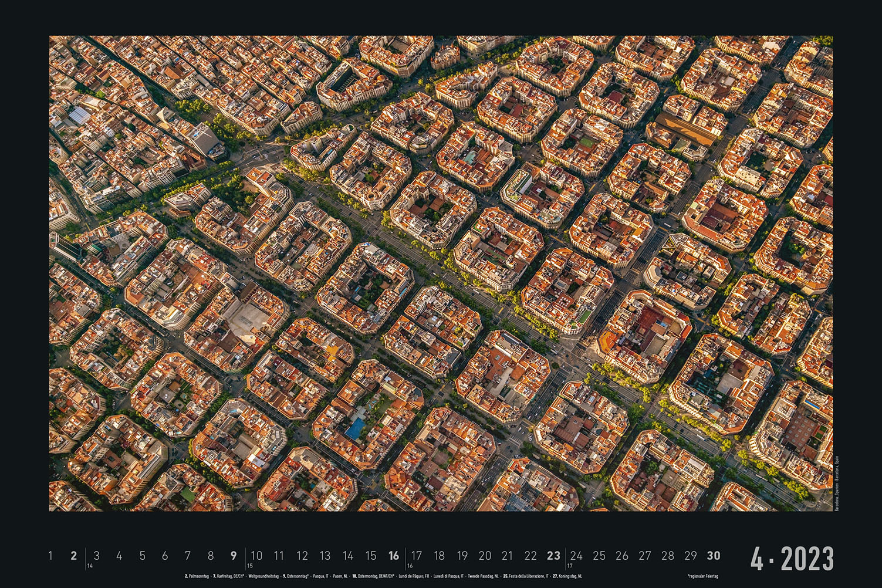Select day 4 in the calendar row
882x588 pixels.
119,555
